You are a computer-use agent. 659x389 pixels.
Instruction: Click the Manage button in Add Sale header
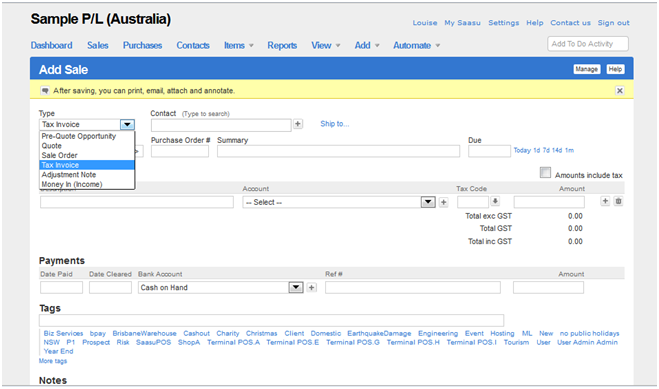(x=587, y=69)
